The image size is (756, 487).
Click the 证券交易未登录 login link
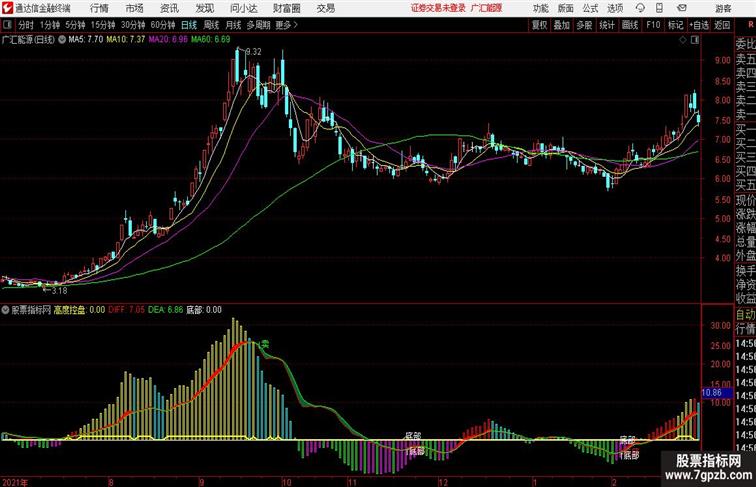pyautogui.click(x=438, y=8)
